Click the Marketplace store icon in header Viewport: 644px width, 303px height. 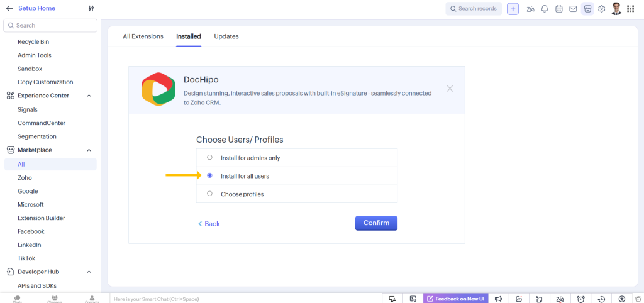(587, 9)
